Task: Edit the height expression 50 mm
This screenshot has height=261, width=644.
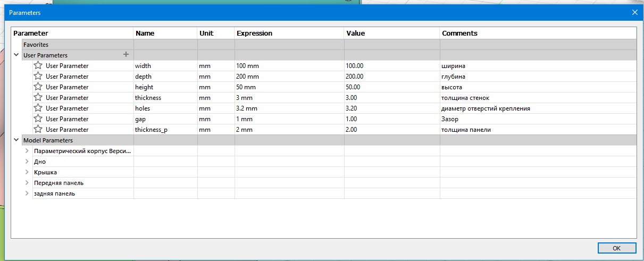Action: [289, 87]
